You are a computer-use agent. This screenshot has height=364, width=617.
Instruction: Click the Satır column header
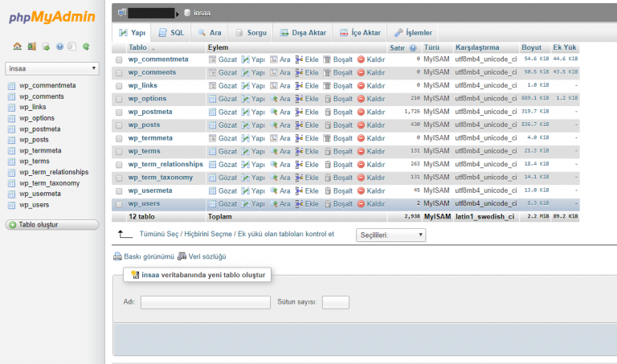(397, 48)
